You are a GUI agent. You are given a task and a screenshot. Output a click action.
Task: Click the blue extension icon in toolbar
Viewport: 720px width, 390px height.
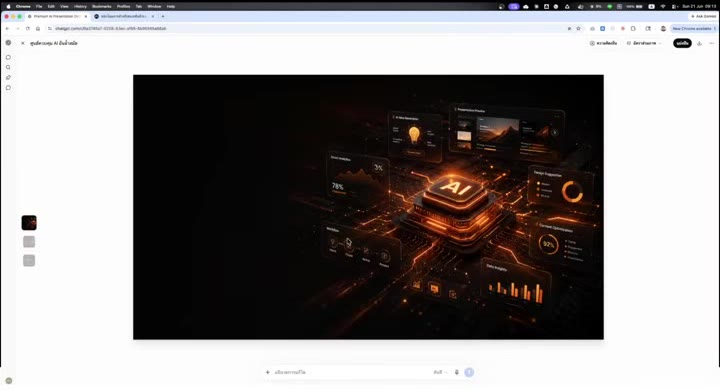[x=602, y=28]
